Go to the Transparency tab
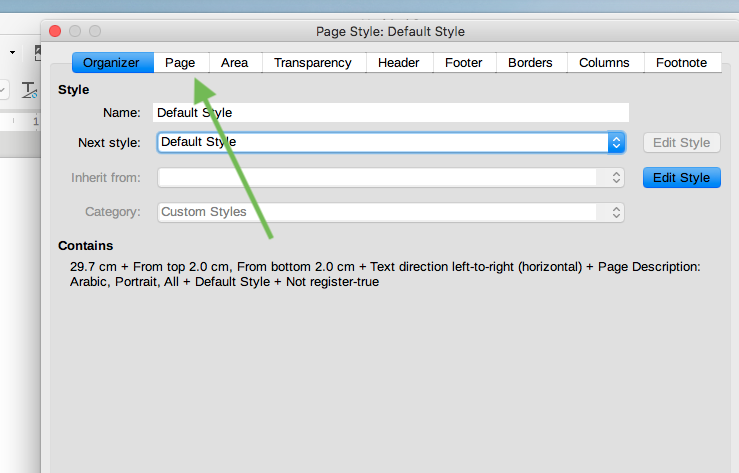Viewport: 739px width, 473px height. [312, 62]
